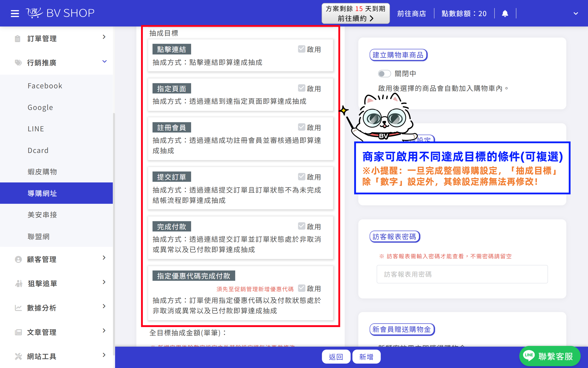This screenshot has width=588, height=368.
Task: Expand the 數據分析 chevron
Action: click(x=104, y=306)
